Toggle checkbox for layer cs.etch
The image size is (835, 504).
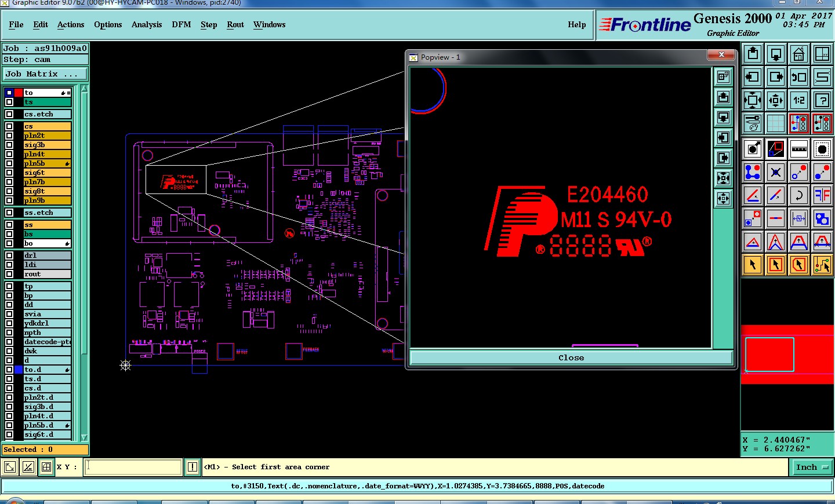(9, 114)
